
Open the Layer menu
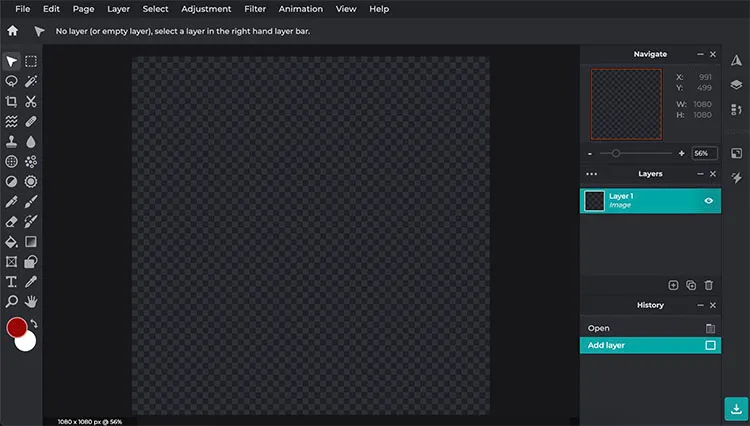pyautogui.click(x=118, y=9)
